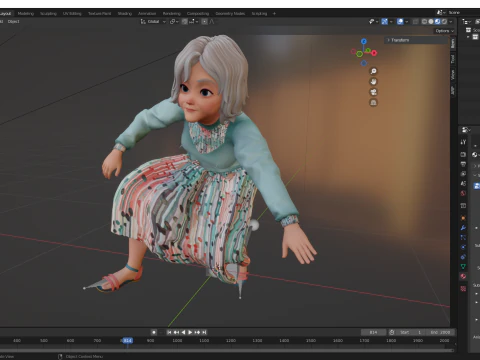
Task: Open the Particles properties tab icon
Action: (x=463, y=237)
